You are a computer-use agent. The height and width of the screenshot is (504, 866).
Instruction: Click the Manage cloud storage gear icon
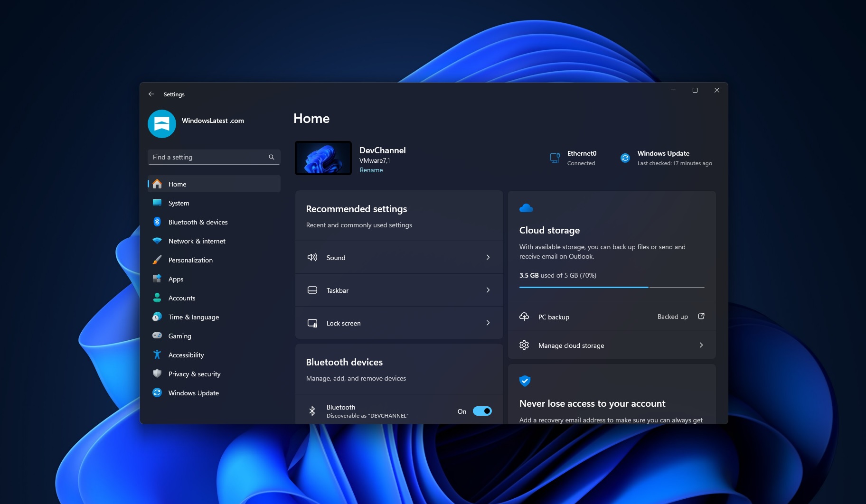(x=524, y=345)
